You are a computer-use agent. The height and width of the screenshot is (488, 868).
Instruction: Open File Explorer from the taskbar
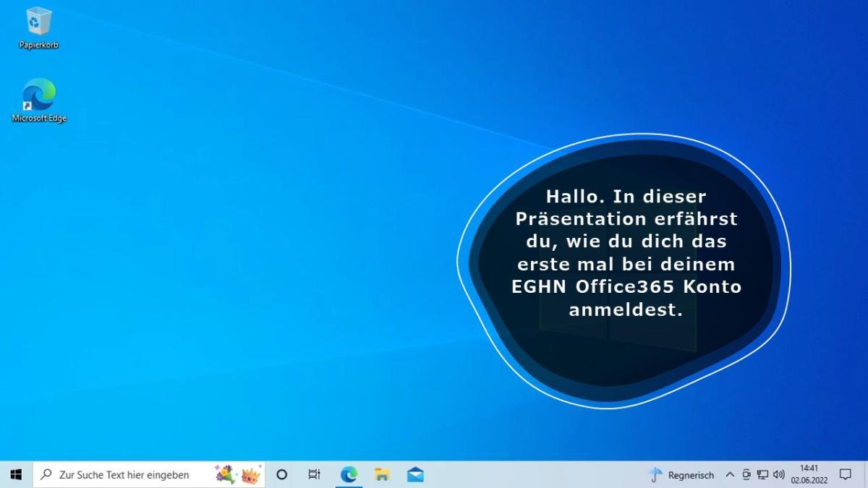tap(382, 474)
